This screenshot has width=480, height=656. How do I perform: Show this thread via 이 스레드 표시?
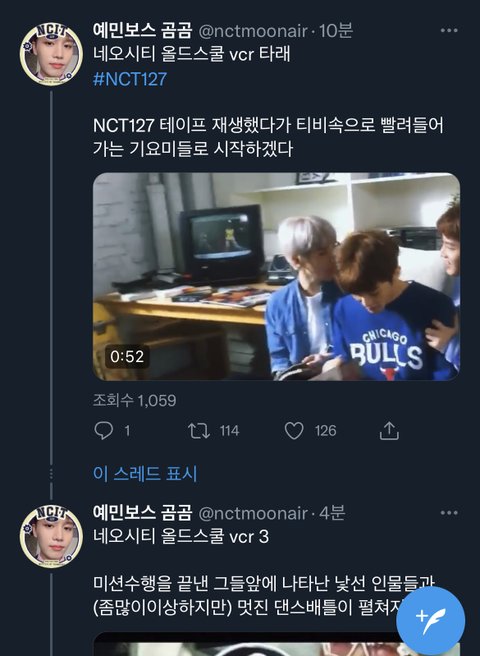tap(145, 474)
